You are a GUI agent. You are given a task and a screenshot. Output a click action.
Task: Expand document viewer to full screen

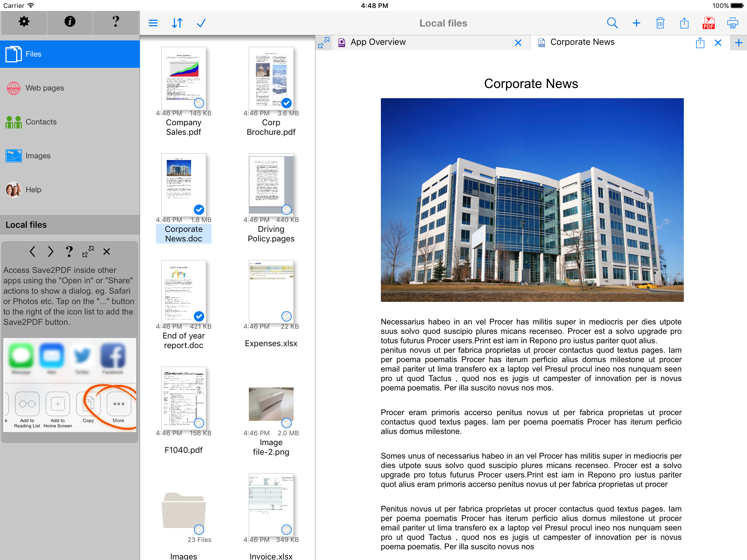click(x=323, y=43)
